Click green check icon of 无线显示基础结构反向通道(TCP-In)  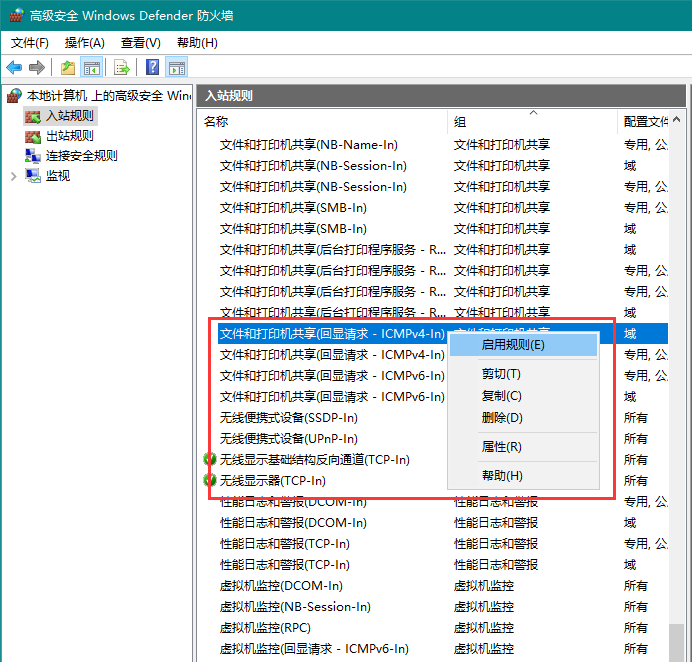click(210, 459)
